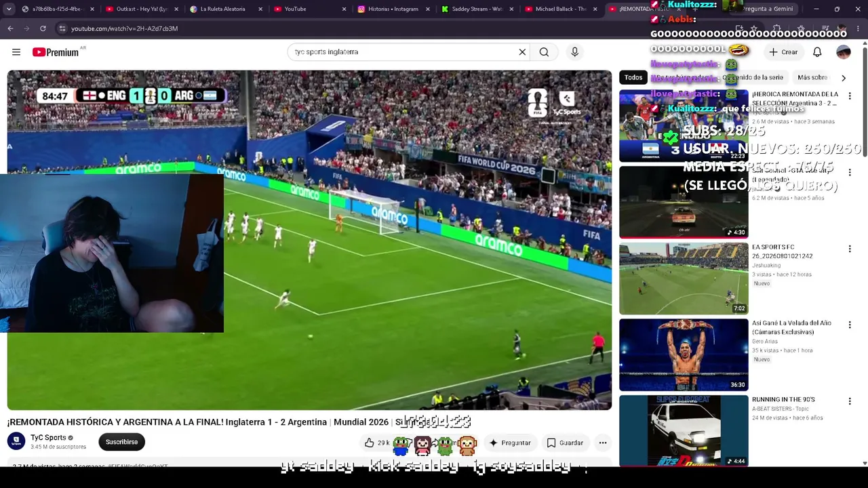Show more filter chips with the arrow
868x488 pixels.
point(844,78)
